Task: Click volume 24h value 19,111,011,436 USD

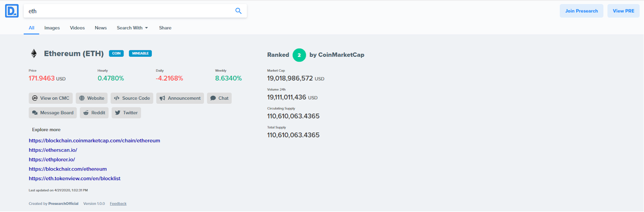Action: point(293,97)
